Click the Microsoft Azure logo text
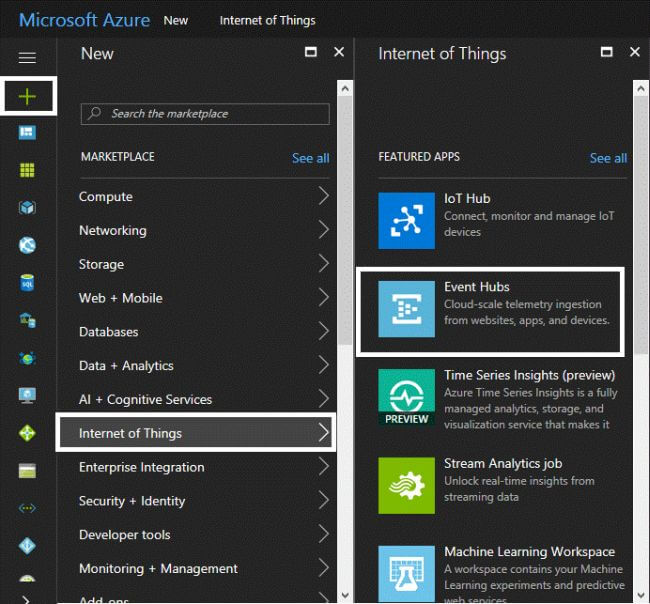Image resolution: width=650 pixels, height=604 pixels. click(85, 20)
